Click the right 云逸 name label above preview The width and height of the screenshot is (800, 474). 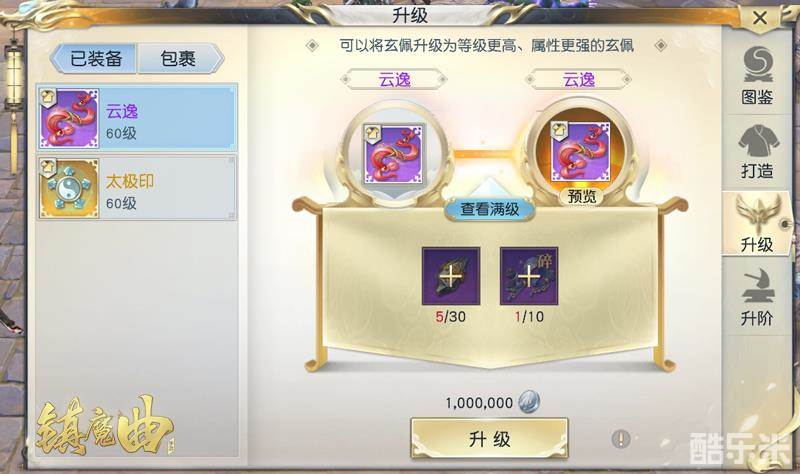[x=579, y=80]
